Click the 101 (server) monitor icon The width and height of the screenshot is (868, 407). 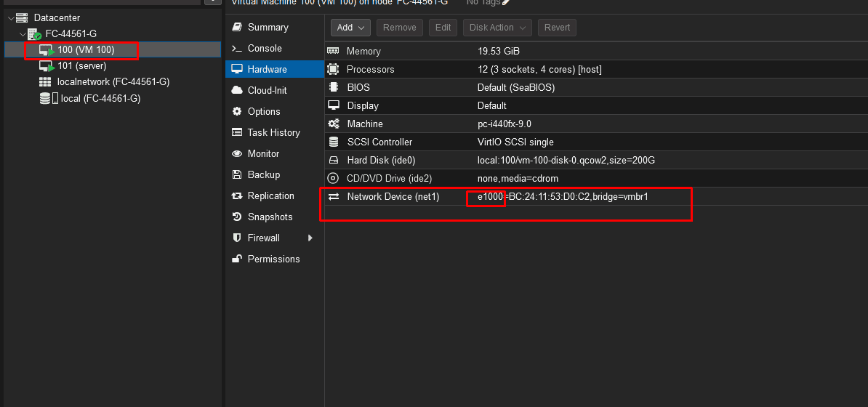[x=47, y=66]
